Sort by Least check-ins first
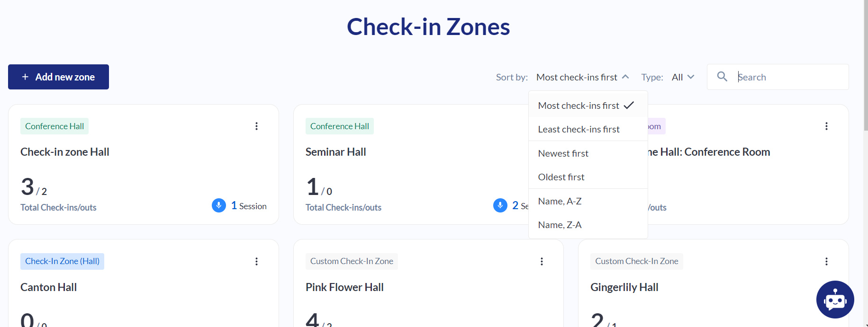The height and width of the screenshot is (327, 868). 579,129
